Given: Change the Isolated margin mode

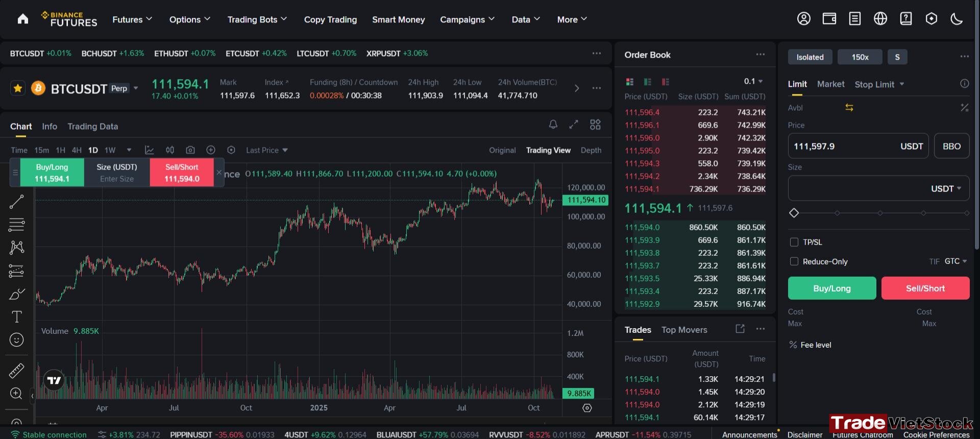Looking at the screenshot, I should 810,57.
